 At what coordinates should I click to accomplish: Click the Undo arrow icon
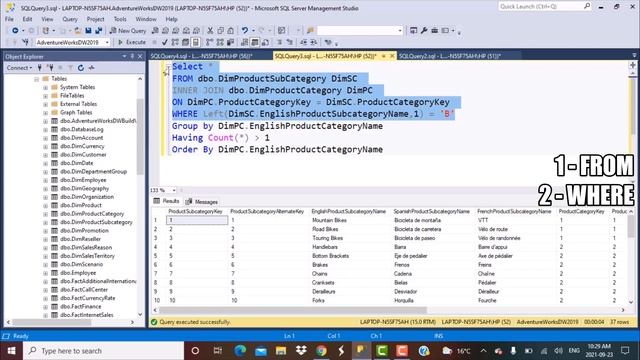point(244,31)
